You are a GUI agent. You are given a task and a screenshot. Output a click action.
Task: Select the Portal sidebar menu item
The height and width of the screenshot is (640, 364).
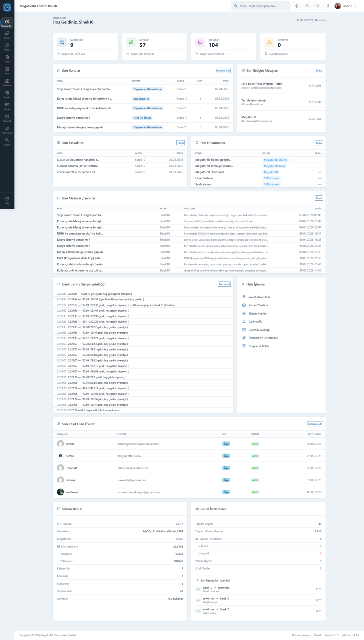click(7, 70)
